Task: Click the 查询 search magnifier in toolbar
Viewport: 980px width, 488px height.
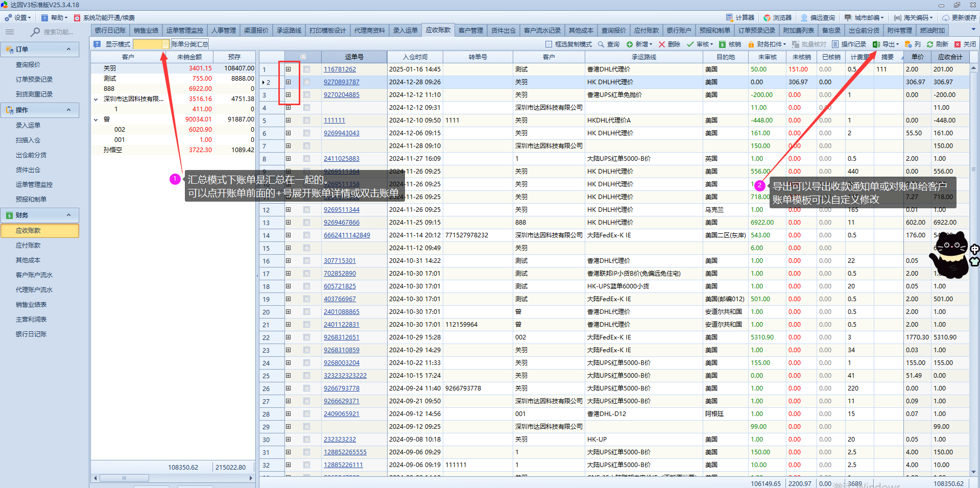Action: (x=601, y=44)
